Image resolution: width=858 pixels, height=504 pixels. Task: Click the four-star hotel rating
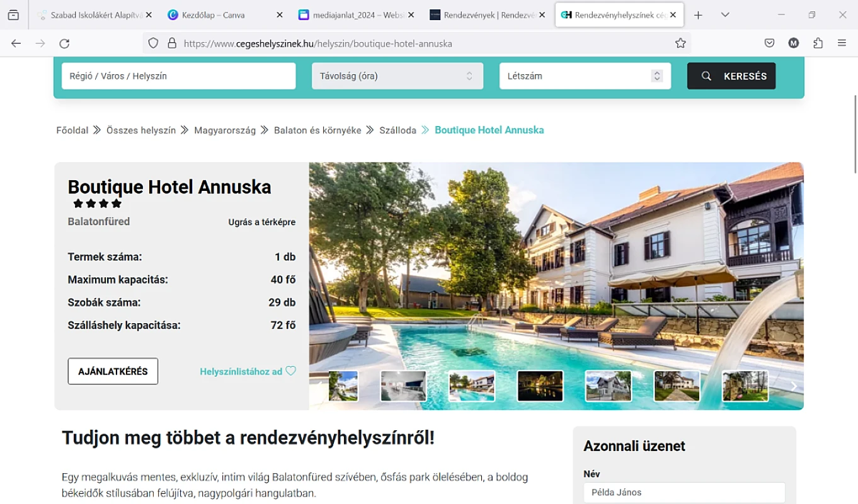tap(98, 203)
